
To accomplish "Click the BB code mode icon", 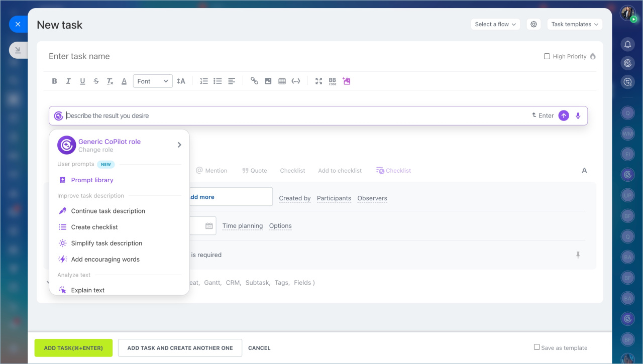I will (333, 81).
